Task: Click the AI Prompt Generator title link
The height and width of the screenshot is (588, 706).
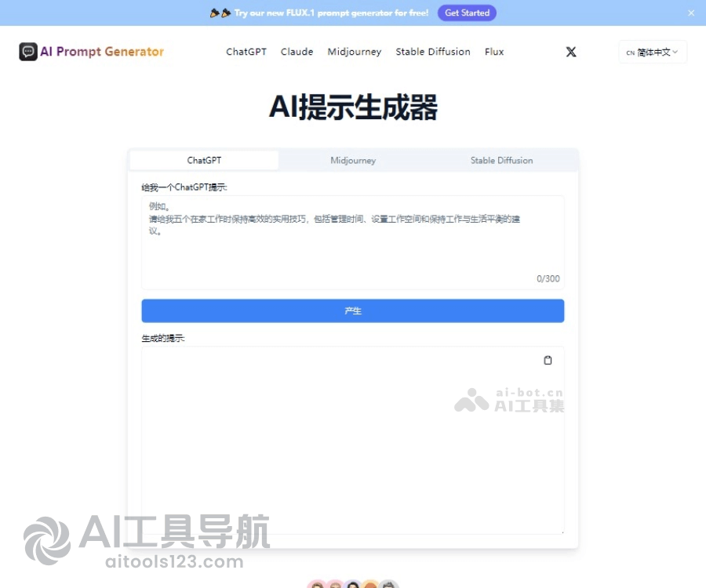Action: click(x=102, y=52)
